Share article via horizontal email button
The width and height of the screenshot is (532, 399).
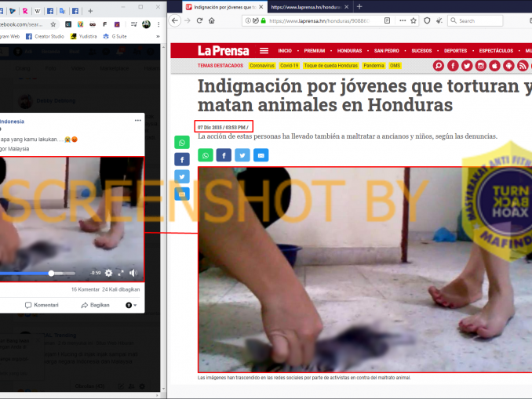pos(261,155)
